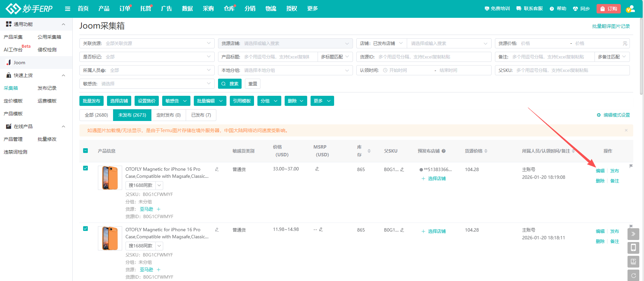Screen dimensions: 644x281
Task: Close the orange Temu image notice
Action: 626,130
